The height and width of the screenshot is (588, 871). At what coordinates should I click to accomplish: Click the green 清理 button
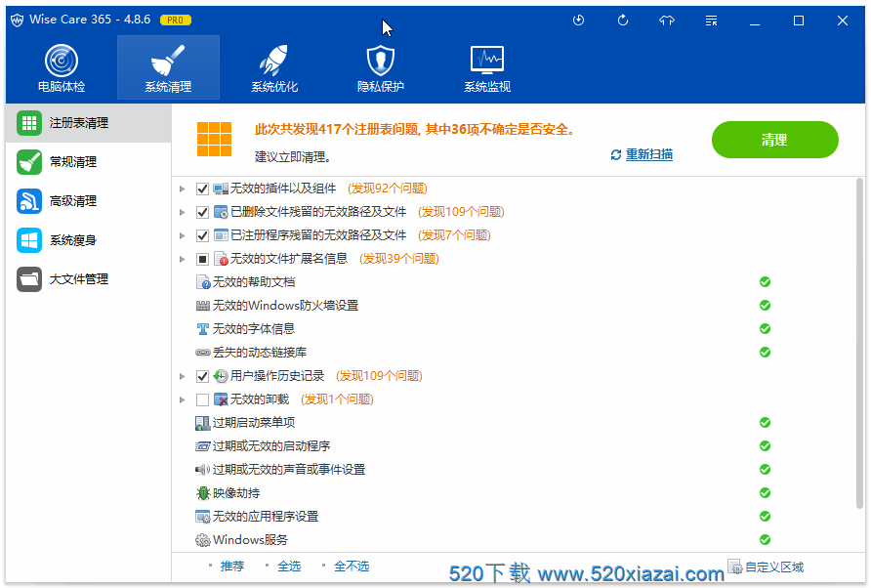coord(775,140)
